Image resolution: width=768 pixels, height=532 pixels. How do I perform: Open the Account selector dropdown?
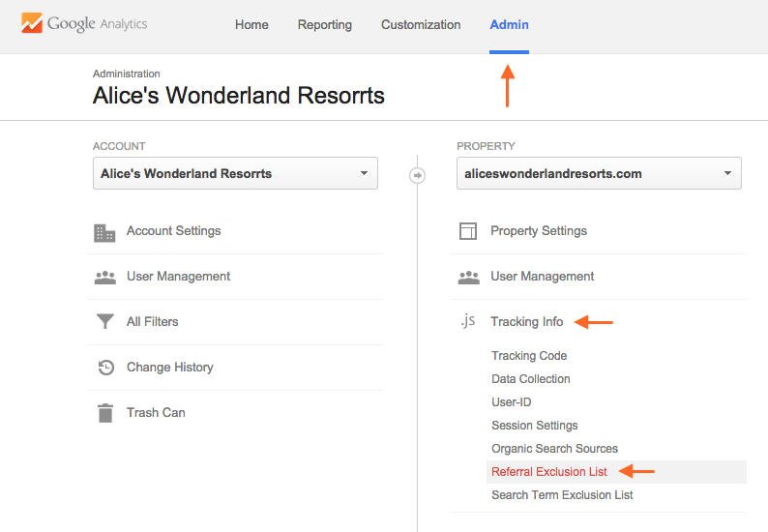point(235,173)
